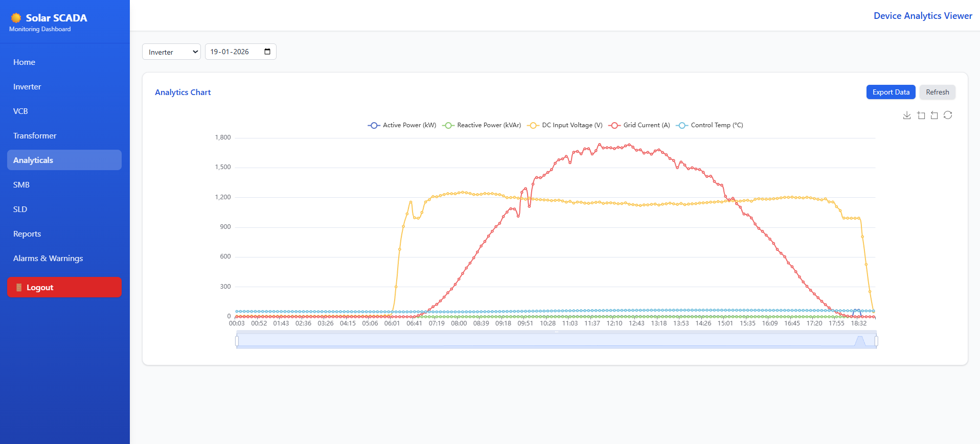Click the chart restore circular arrows icon
The image size is (980, 444).
(x=948, y=115)
